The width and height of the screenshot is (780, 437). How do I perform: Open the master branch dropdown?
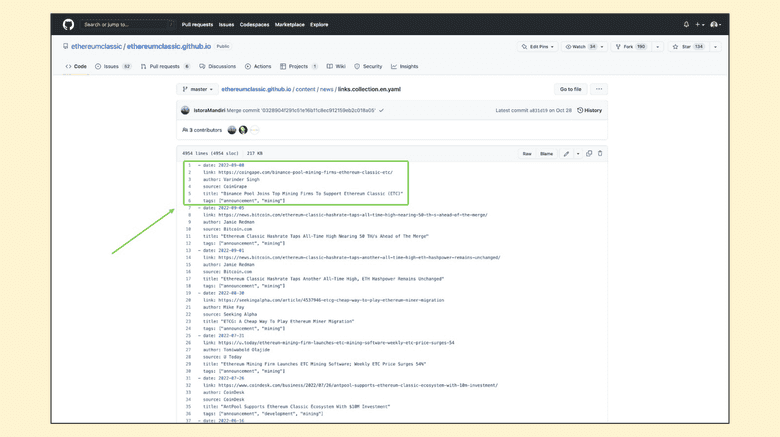click(197, 89)
